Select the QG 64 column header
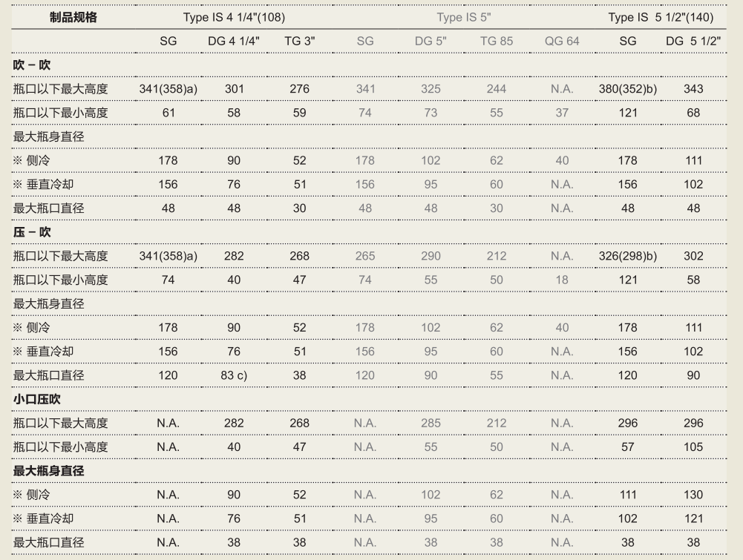 pyautogui.click(x=562, y=42)
